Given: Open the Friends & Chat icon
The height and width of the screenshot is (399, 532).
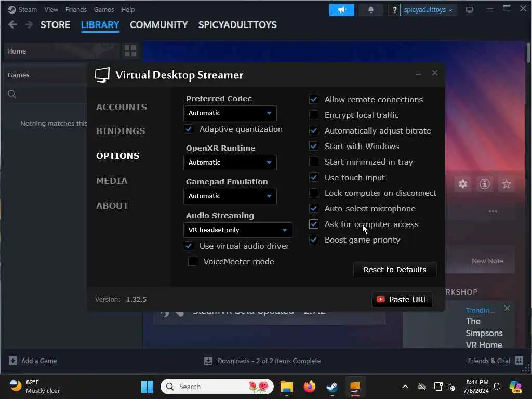Looking at the screenshot, I should point(519,361).
